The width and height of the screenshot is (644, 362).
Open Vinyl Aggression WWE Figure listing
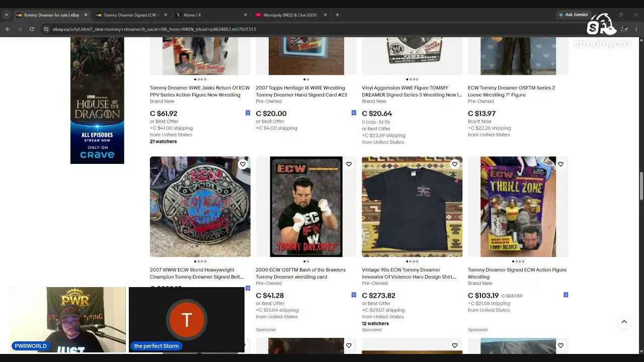click(x=412, y=91)
